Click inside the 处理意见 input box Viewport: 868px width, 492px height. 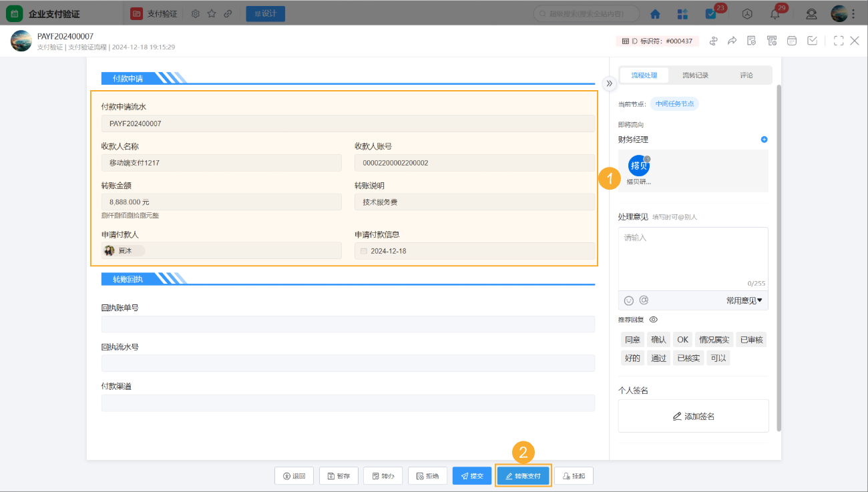click(693, 257)
